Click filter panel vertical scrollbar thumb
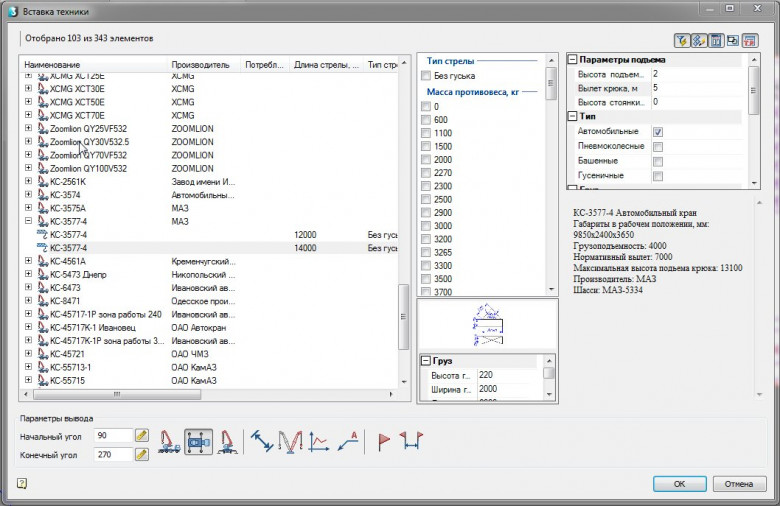The width and height of the screenshot is (780, 506). click(x=551, y=83)
